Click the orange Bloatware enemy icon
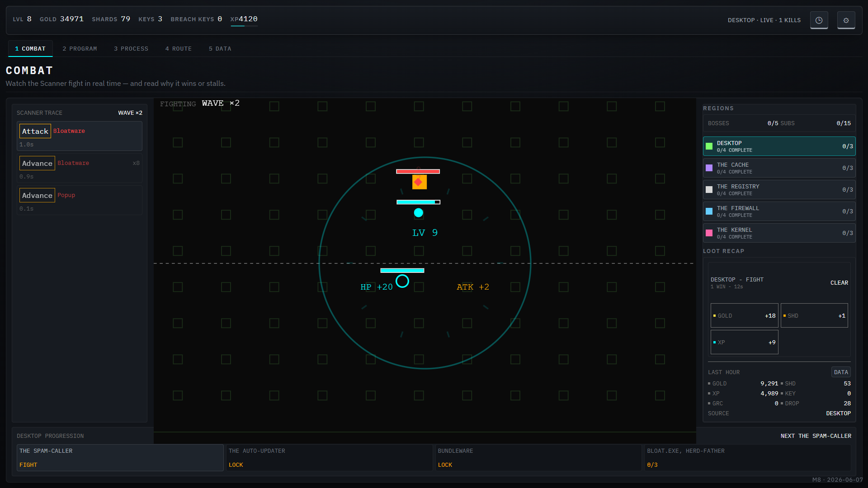868x488 pixels. tap(419, 182)
